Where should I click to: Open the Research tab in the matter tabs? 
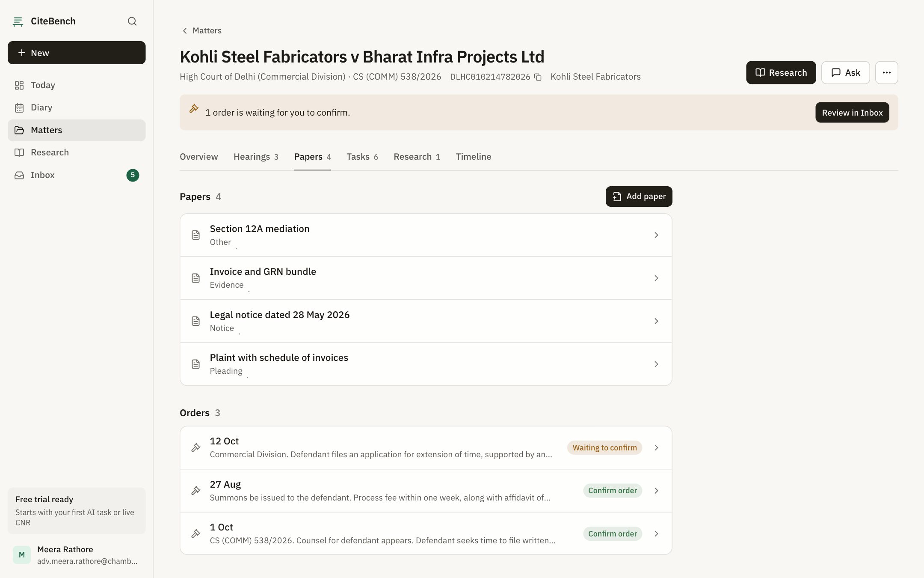tap(417, 157)
